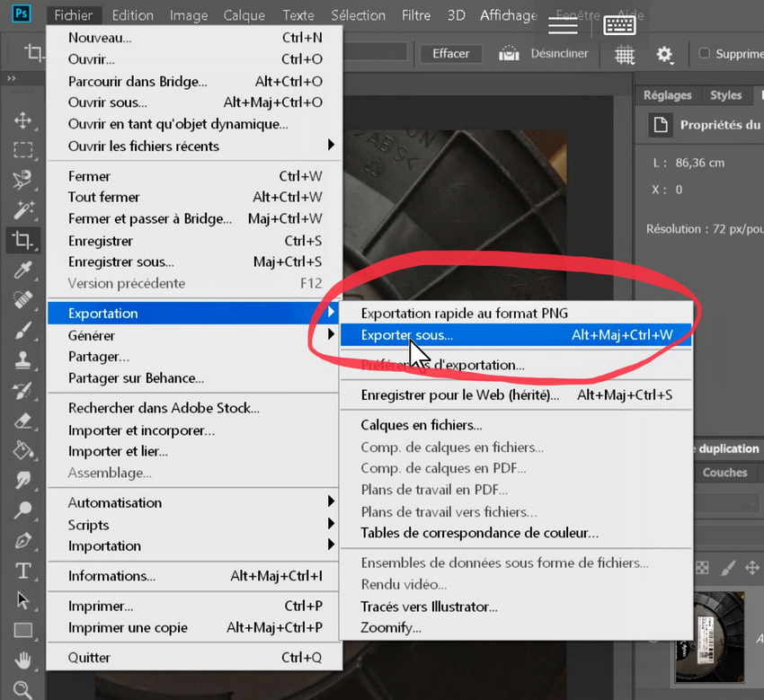
Task: Switch to the Couches tab
Action: click(x=724, y=472)
